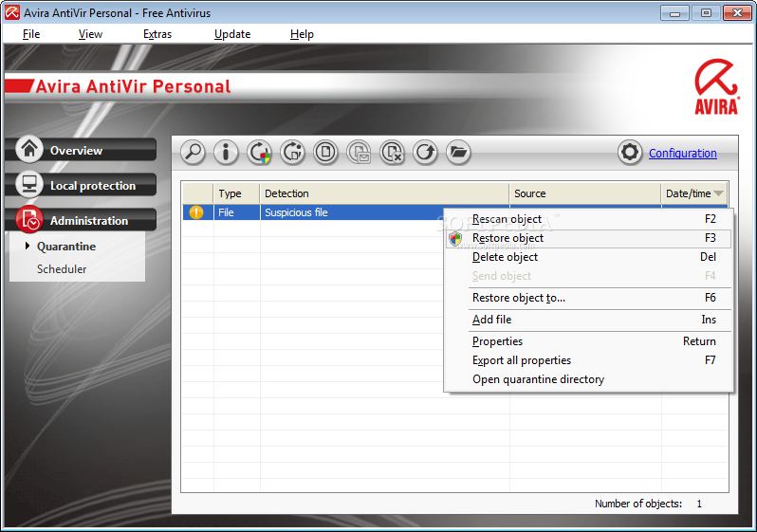Sort by Type column header

click(236, 193)
